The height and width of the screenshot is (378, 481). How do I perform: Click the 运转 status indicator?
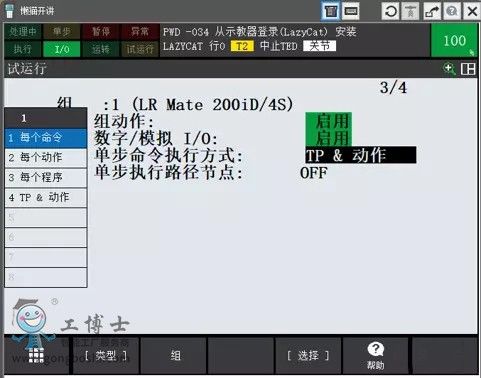[x=101, y=49]
